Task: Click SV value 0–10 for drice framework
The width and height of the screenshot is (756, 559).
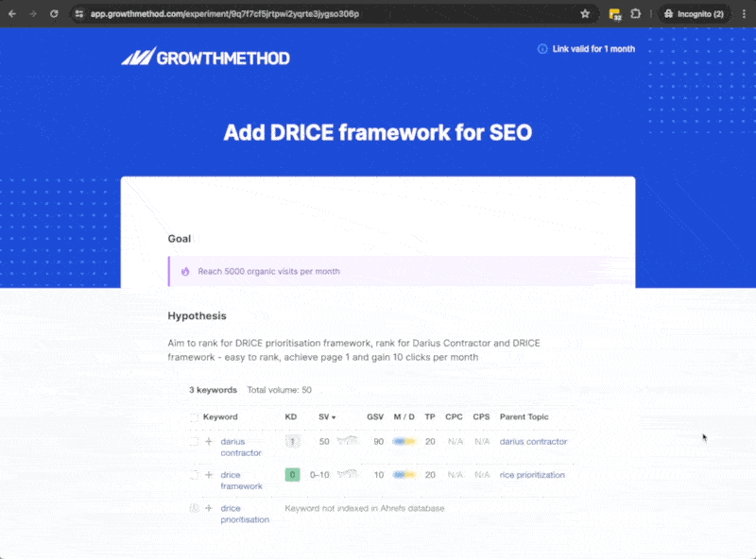Action: (319, 475)
